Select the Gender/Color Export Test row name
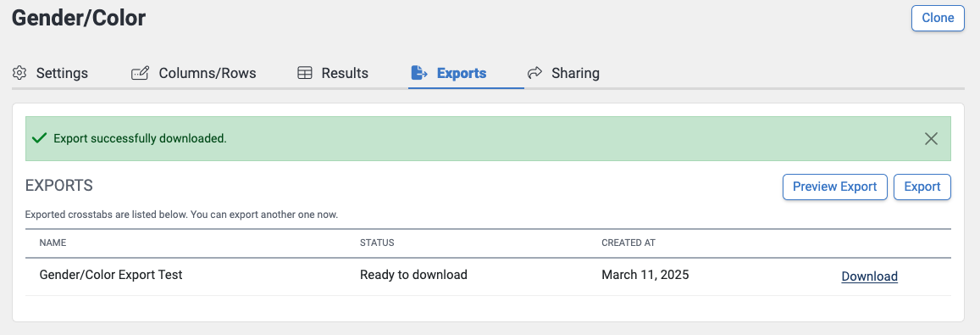The image size is (980, 335). tap(111, 275)
